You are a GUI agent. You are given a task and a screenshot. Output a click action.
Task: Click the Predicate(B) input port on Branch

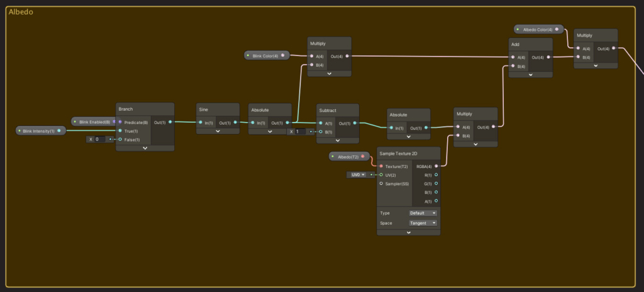click(120, 122)
